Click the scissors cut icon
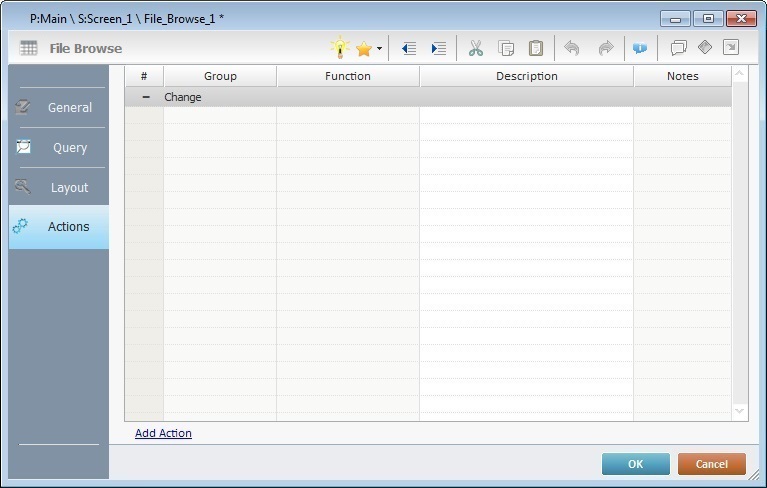767x488 pixels. (x=476, y=48)
